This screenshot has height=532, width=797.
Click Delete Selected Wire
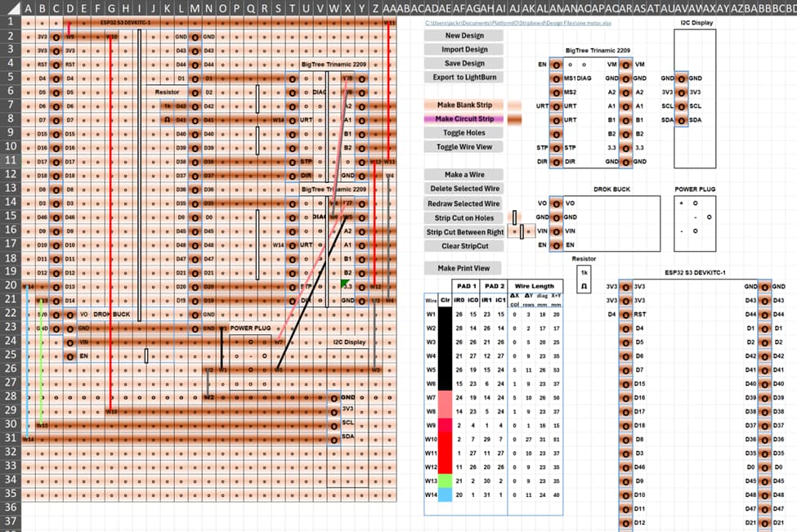coord(464,189)
